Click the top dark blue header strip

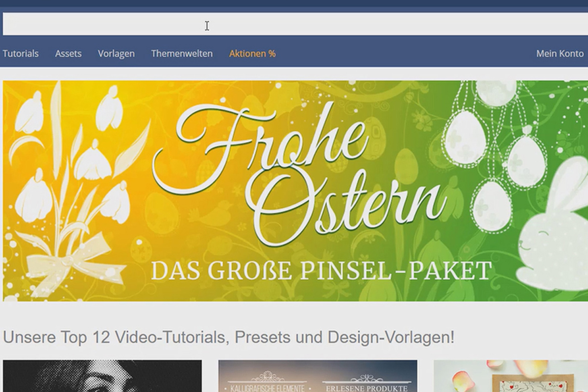tap(294, 3)
